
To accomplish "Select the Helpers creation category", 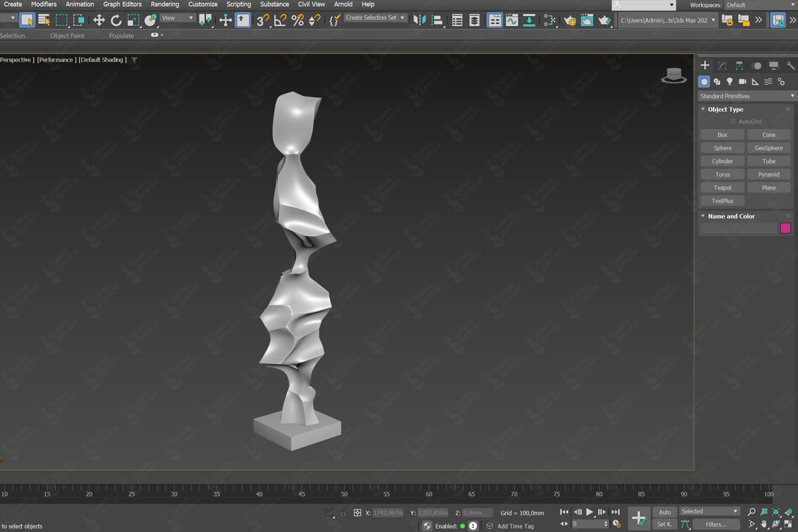I will click(x=755, y=82).
